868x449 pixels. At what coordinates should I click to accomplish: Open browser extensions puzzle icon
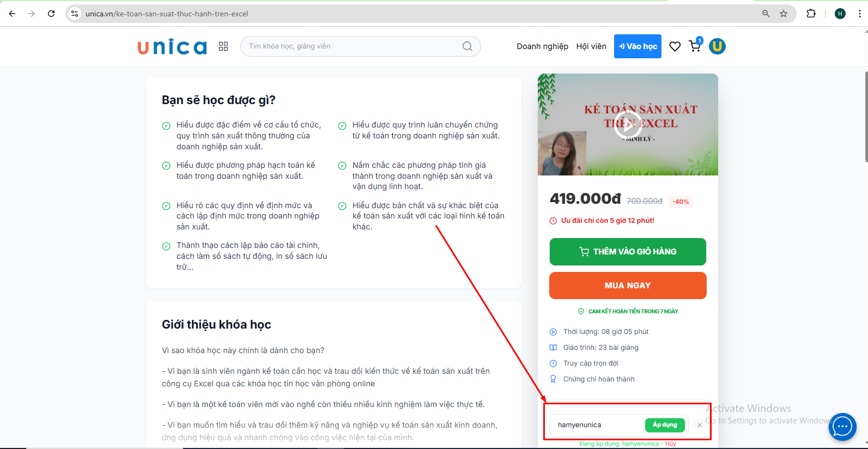811,14
